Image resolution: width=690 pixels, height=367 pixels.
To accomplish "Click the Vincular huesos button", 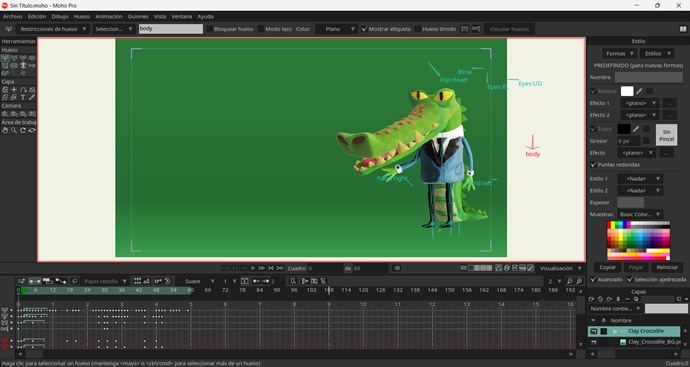I will coord(509,29).
